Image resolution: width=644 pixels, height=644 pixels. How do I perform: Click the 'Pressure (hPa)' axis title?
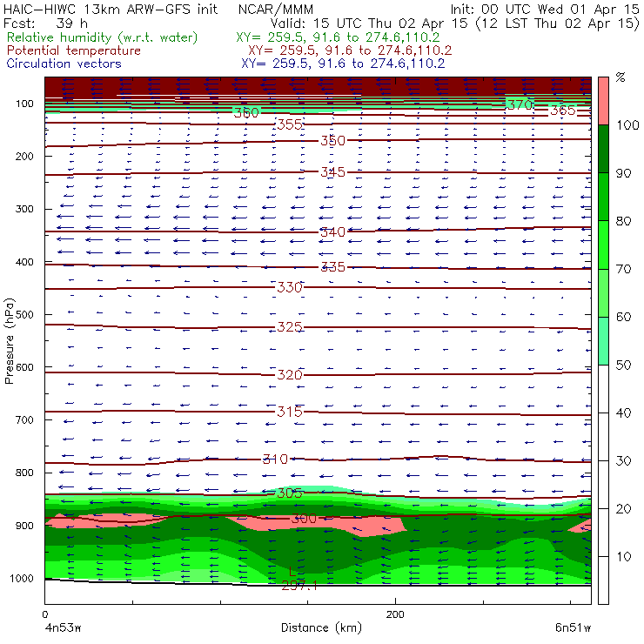pos(9,341)
